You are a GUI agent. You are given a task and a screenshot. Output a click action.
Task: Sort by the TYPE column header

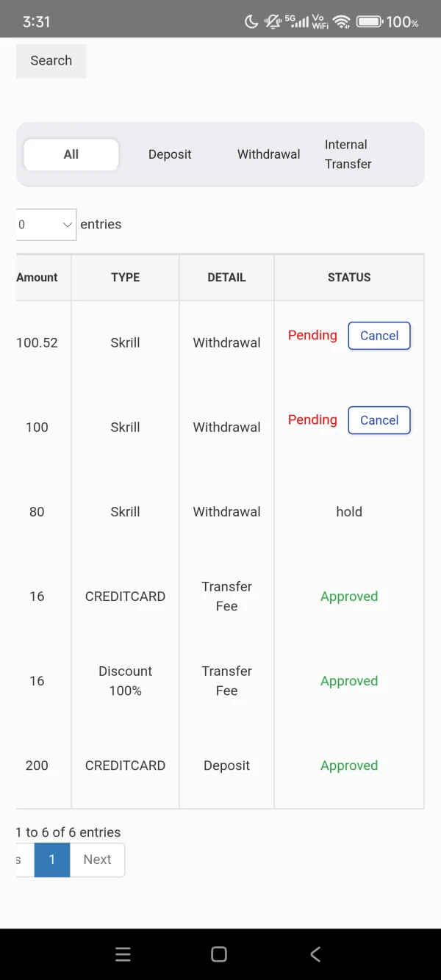click(125, 278)
